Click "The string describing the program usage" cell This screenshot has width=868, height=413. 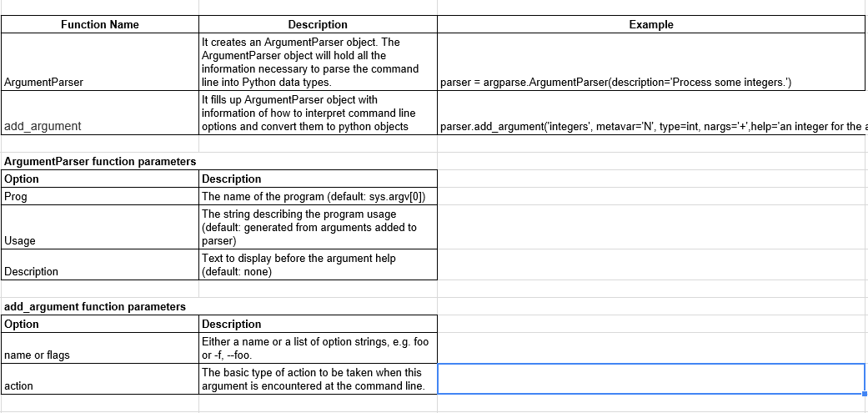[x=318, y=227]
